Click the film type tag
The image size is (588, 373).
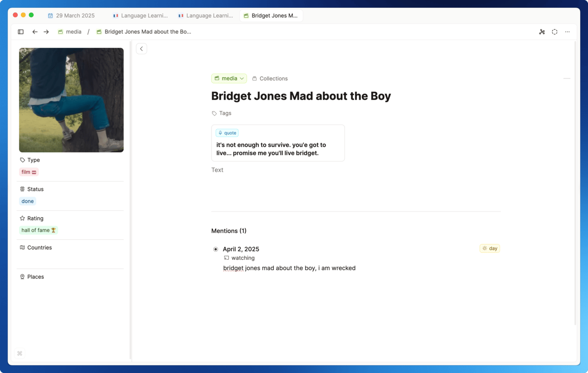(29, 172)
